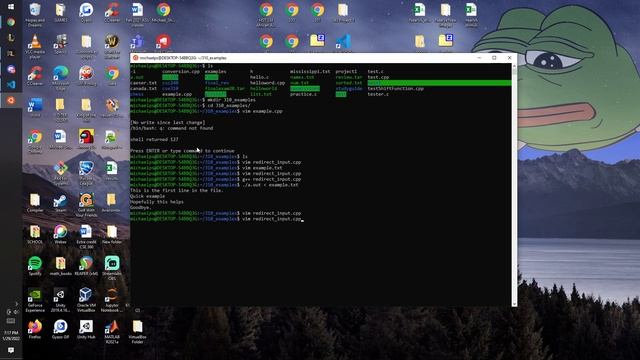The image size is (640, 360).
Task: Launch the Spotify desktop shortcut
Action: pyautogui.click(x=35, y=266)
